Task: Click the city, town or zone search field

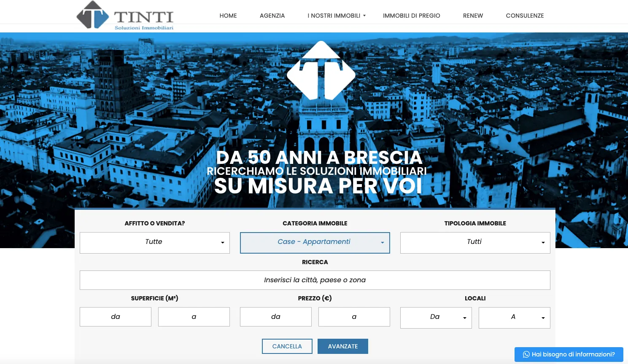Action: pos(315,280)
